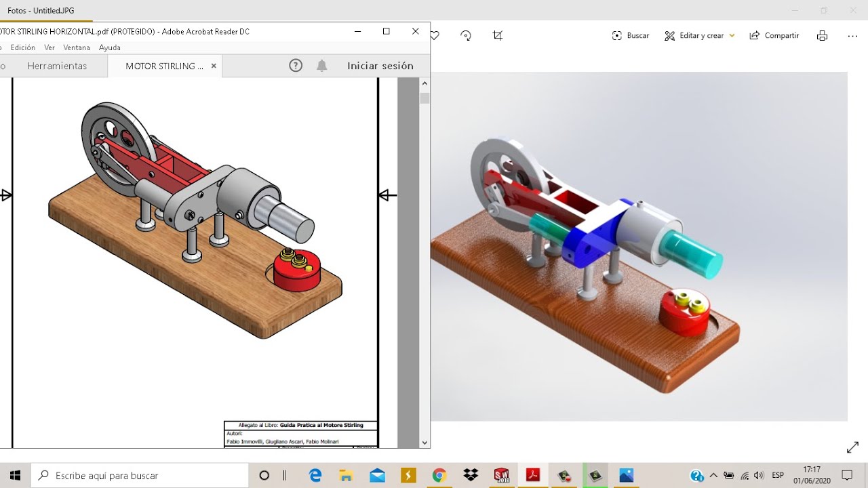Image resolution: width=868 pixels, height=488 pixels.
Task: Click ESP language indicator
Action: pos(778,475)
